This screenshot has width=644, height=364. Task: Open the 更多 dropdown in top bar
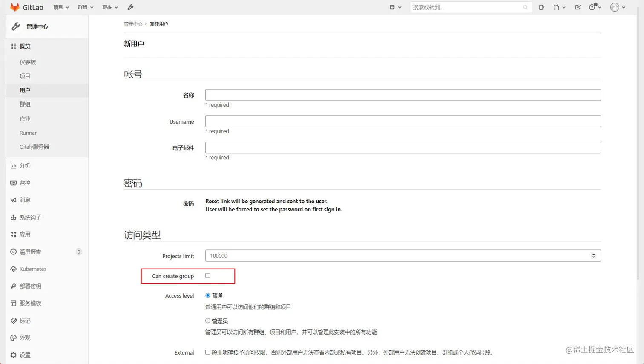(x=110, y=7)
